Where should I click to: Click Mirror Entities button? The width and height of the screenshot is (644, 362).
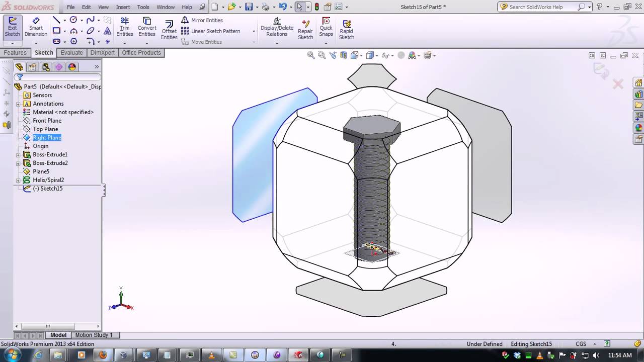coord(202,20)
